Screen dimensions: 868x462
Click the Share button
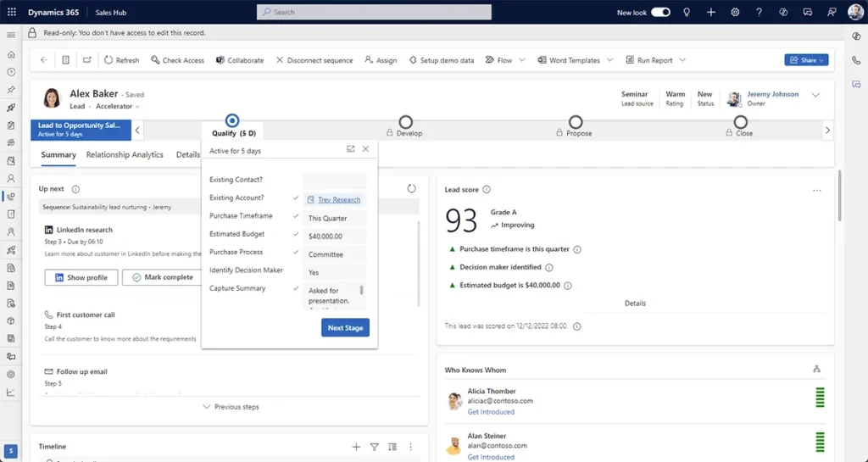click(806, 59)
